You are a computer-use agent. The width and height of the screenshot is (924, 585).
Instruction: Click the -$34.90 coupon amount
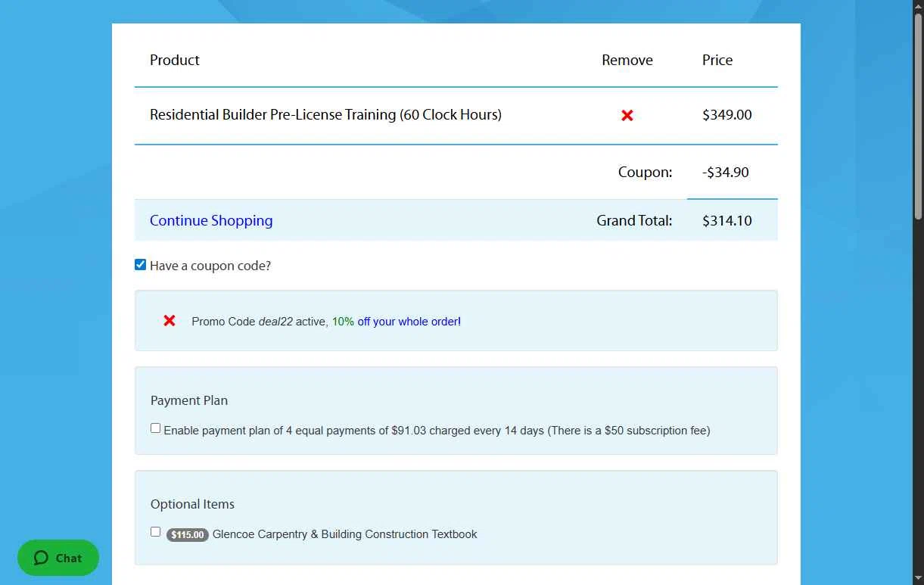pos(726,173)
